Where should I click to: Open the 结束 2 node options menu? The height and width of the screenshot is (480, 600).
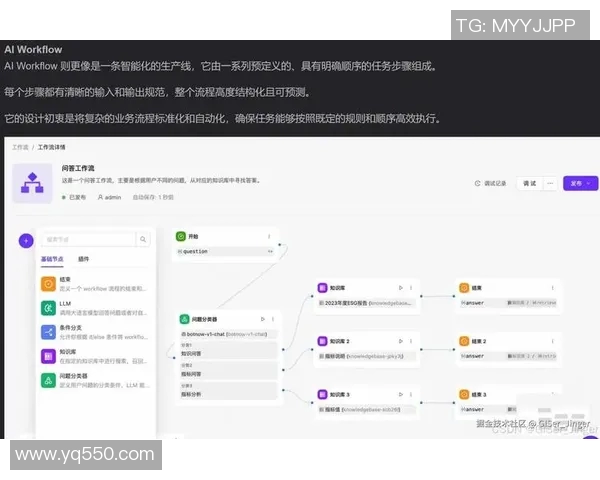553,341
